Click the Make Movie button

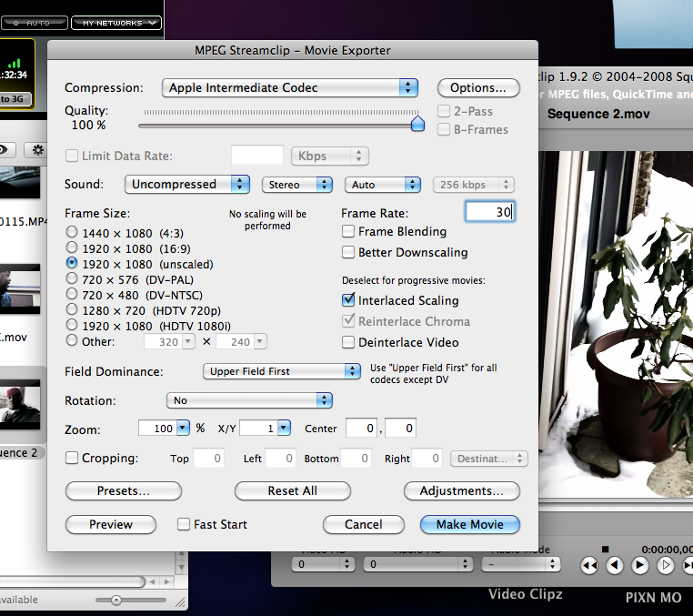pyautogui.click(x=470, y=524)
